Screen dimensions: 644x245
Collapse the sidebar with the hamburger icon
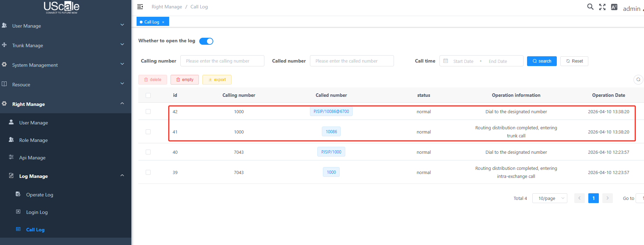tap(140, 7)
